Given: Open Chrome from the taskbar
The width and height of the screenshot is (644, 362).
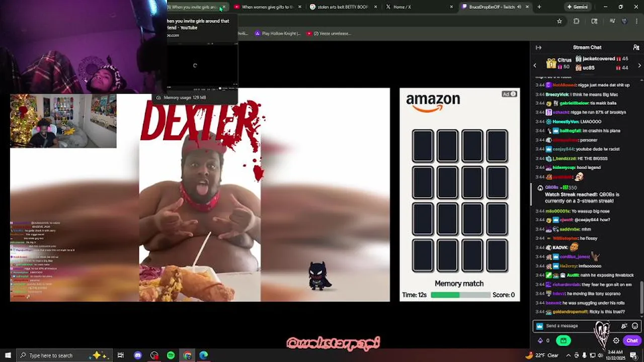Looking at the screenshot, I should point(187,355).
